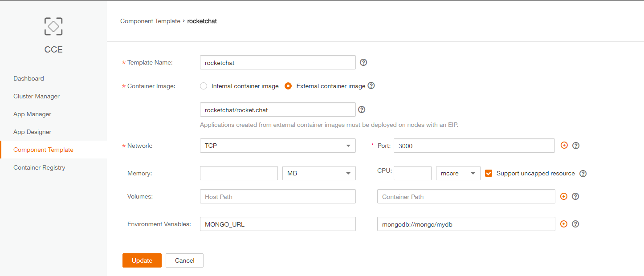
Task: Go to Dashboard in sidebar
Action: [x=29, y=78]
